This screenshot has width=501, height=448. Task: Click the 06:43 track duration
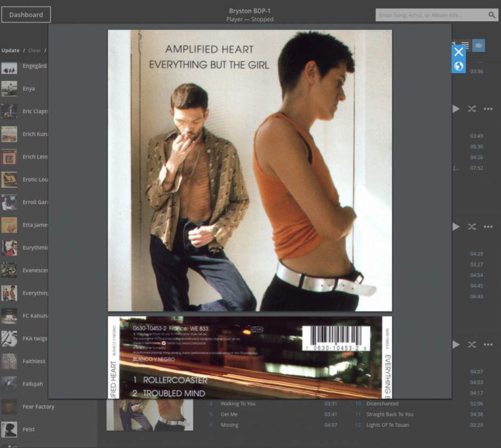pyautogui.click(x=476, y=297)
